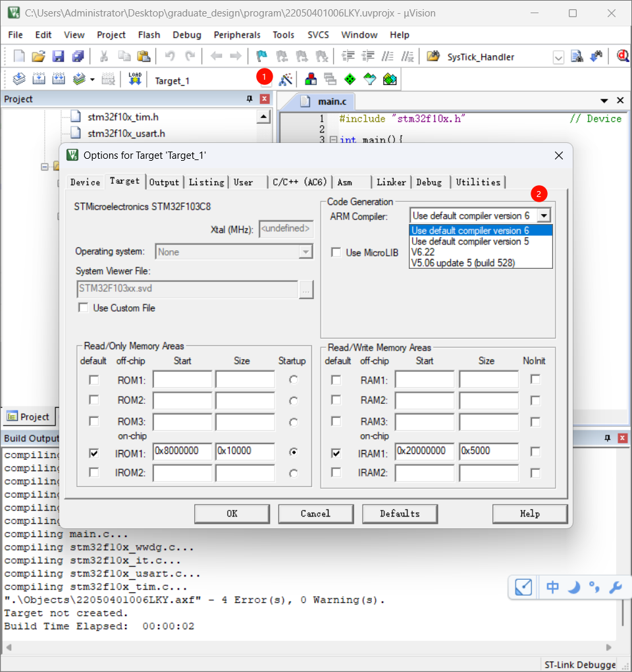Click the Options for Target wand icon

[x=286, y=79]
